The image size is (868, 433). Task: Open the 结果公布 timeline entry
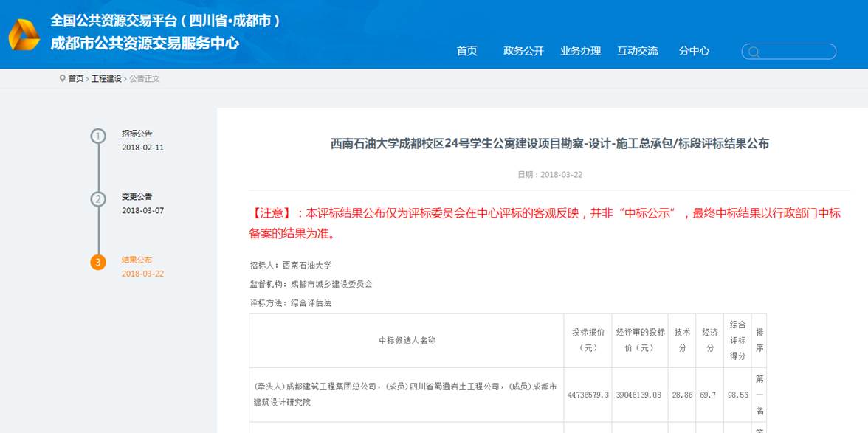point(137,260)
